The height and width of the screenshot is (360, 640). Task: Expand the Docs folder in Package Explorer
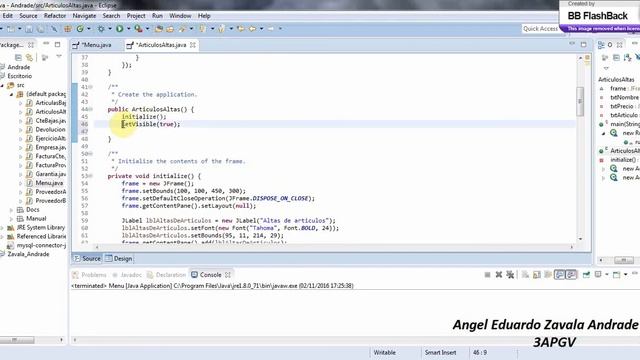click(x=11, y=210)
